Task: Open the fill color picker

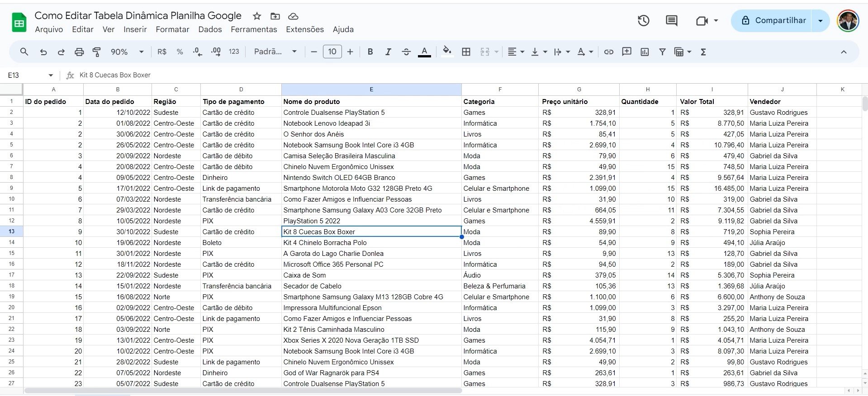Action: pyautogui.click(x=447, y=51)
